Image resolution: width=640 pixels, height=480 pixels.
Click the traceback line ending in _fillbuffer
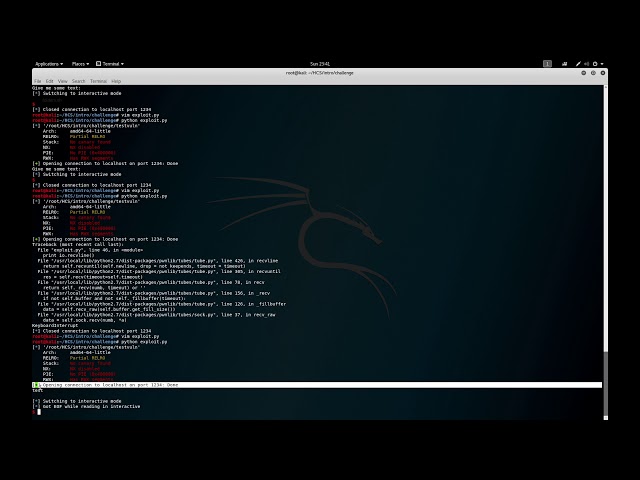pos(162,304)
